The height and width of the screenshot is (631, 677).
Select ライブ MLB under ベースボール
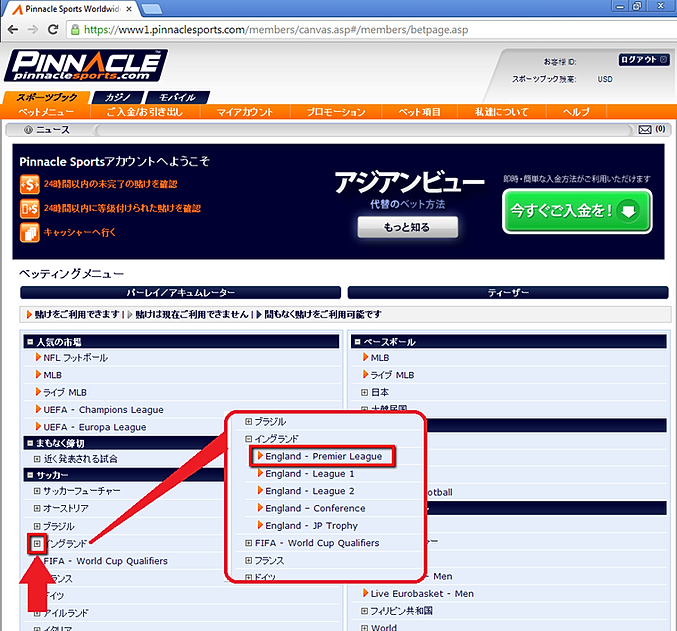coord(392,375)
